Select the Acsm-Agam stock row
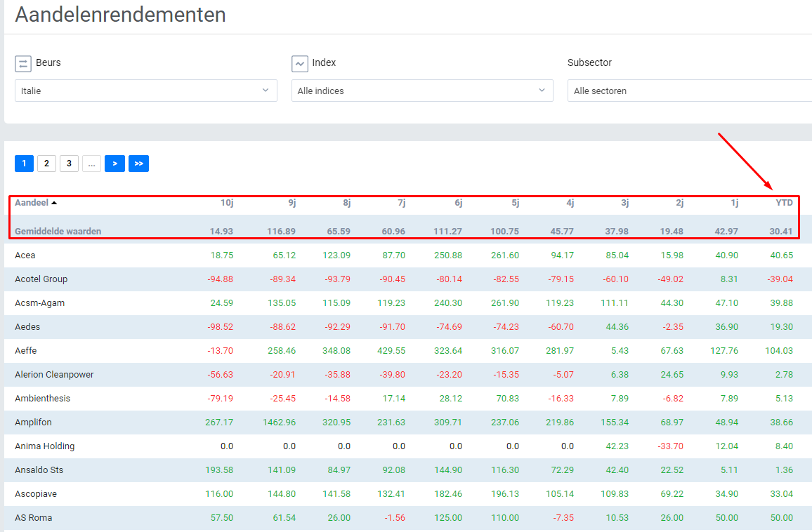This screenshot has height=532, width=812. pyautogui.click(x=408, y=302)
